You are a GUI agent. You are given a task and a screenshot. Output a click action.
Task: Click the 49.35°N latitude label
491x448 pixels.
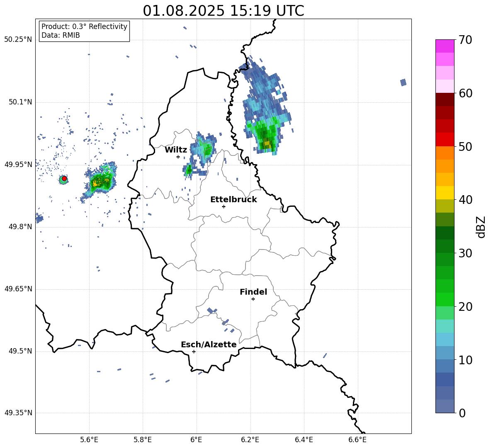[x=18, y=413]
